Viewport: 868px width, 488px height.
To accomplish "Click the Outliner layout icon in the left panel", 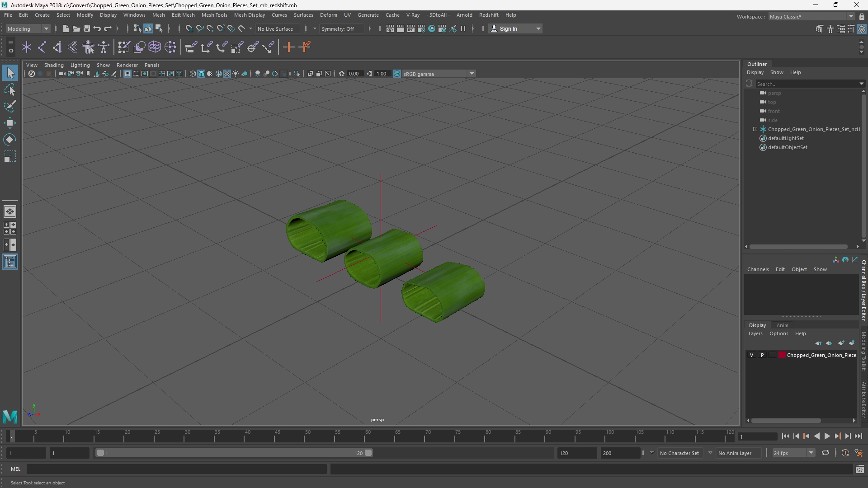I will 10,262.
